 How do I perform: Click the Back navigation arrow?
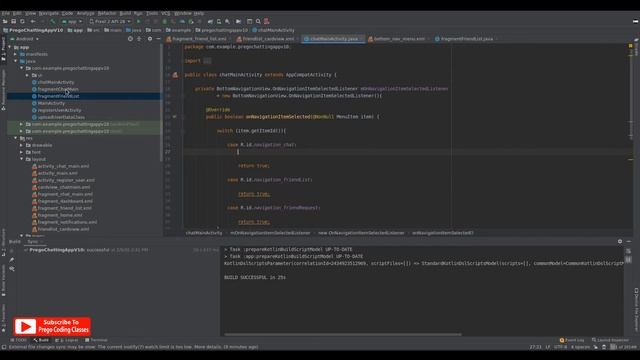33,21
